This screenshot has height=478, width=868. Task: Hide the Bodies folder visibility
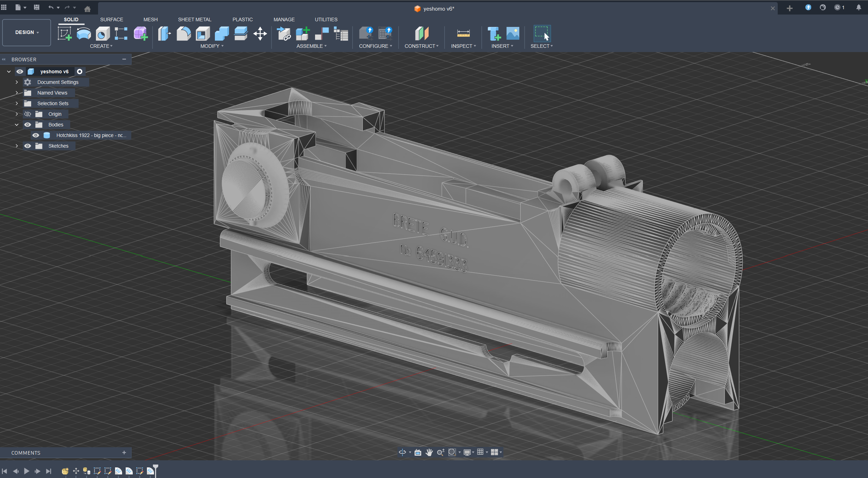[x=28, y=125]
